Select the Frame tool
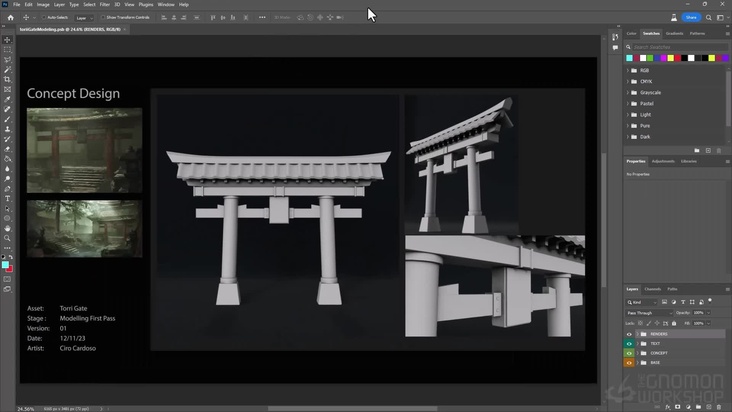 [x=7, y=89]
